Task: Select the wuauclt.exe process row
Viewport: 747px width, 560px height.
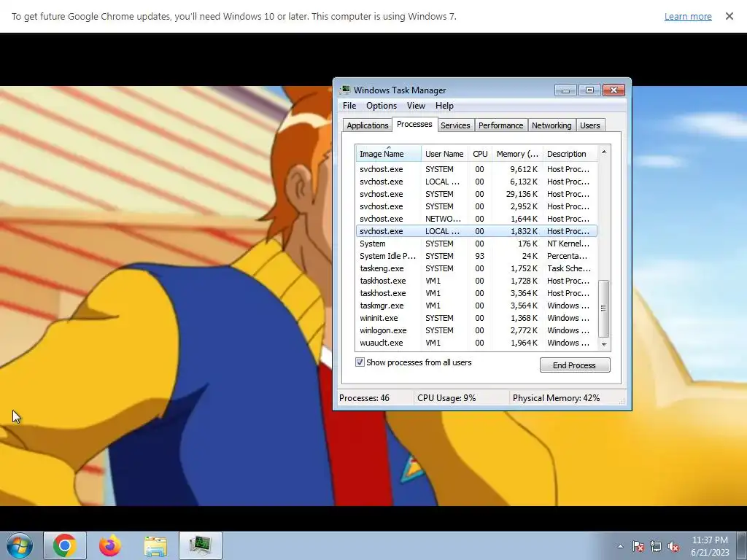Action: coord(476,343)
